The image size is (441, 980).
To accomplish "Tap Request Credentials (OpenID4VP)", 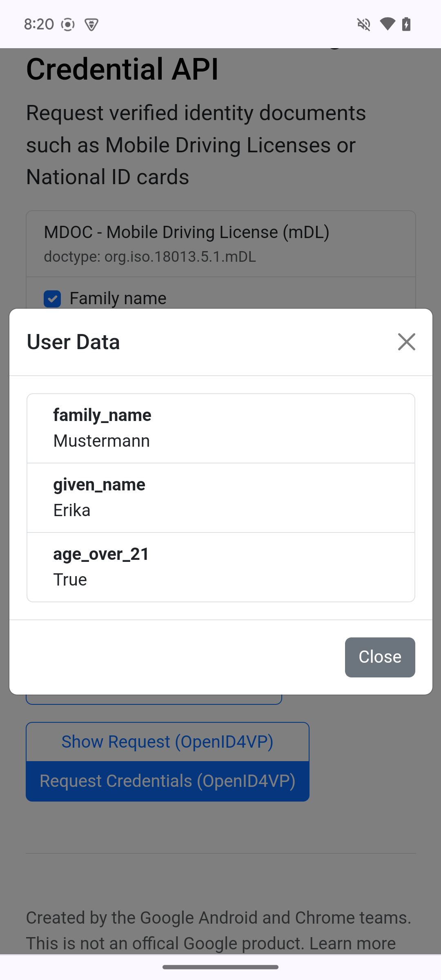I will coord(167,780).
